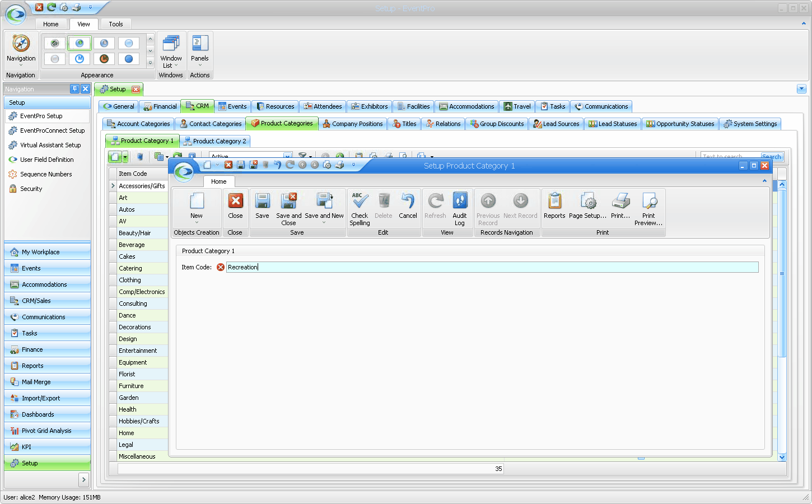
Task: Click the EventPro application logo button
Action: pyautogui.click(x=16, y=14)
